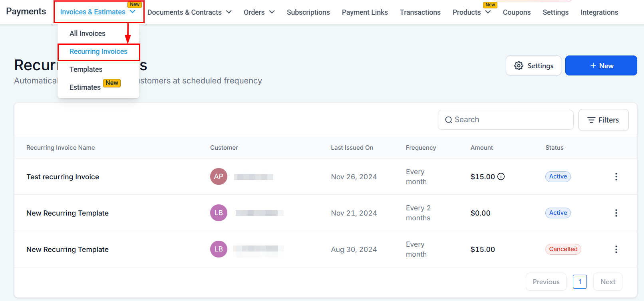Expand the Documents & Contracts dropdown
Screen dimensions: 644x301
click(x=189, y=12)
